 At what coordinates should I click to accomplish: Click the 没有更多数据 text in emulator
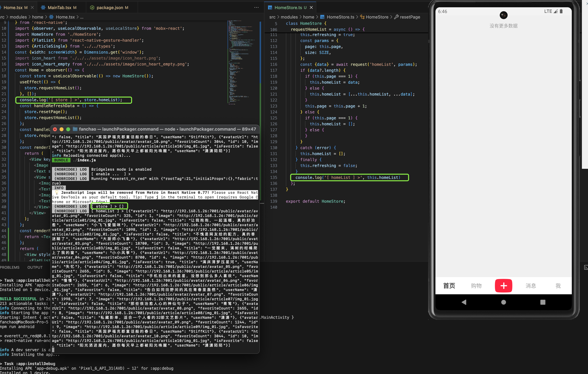point(503,26)
